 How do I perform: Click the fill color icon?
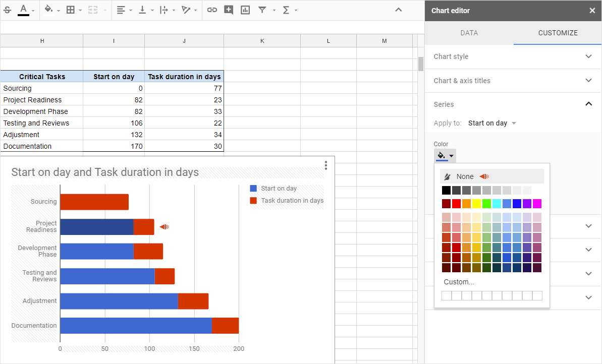point(49,10)
